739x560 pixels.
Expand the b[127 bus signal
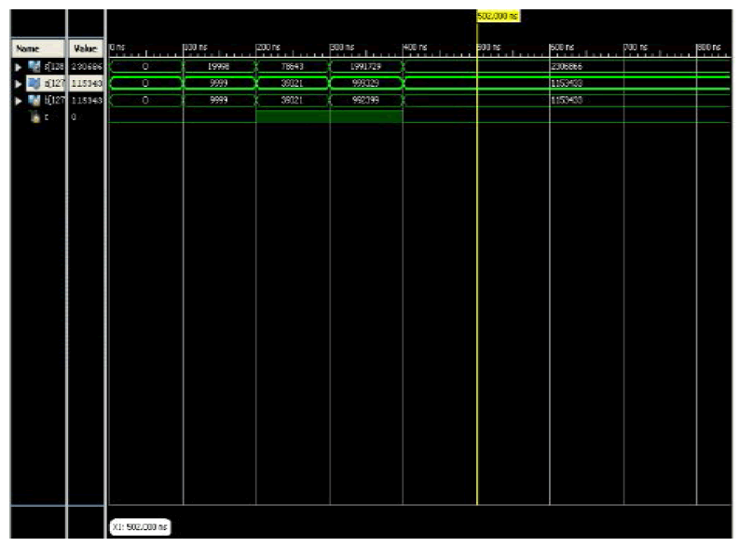(x=16, y=101)
